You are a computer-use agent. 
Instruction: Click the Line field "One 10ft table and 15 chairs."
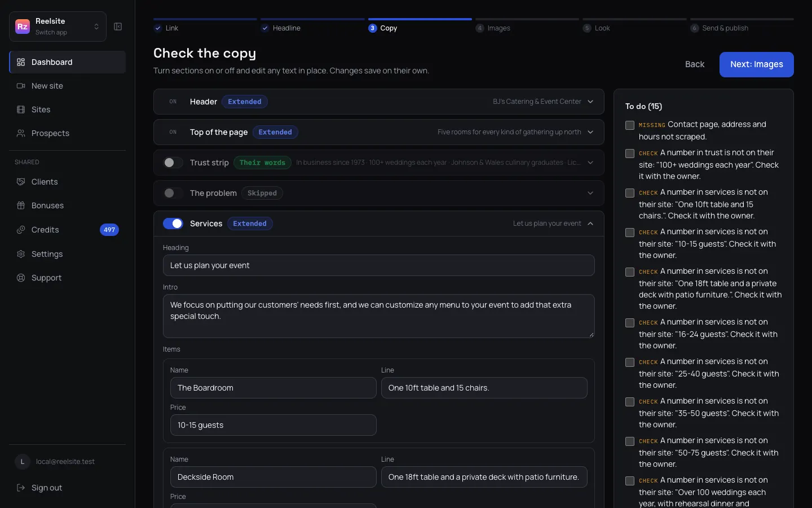click(x=484, y=388)
